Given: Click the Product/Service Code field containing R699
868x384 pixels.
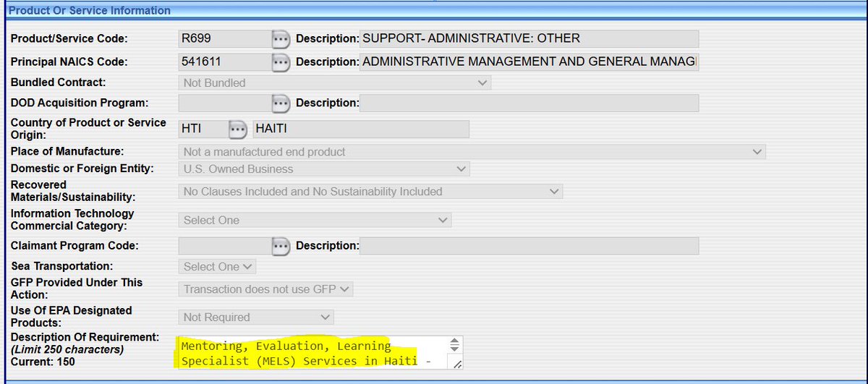Looking at the screenshot, I should pyautogui.click(x=224, y=39).
